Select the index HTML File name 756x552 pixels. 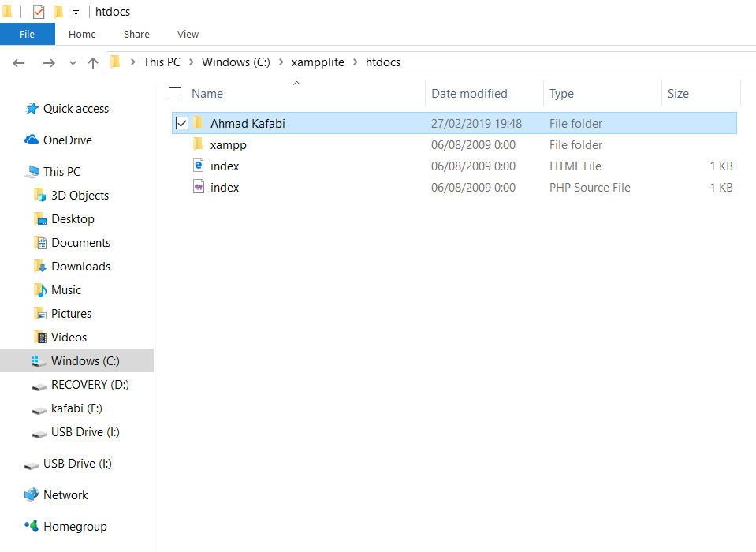click(x=225, y=166)
